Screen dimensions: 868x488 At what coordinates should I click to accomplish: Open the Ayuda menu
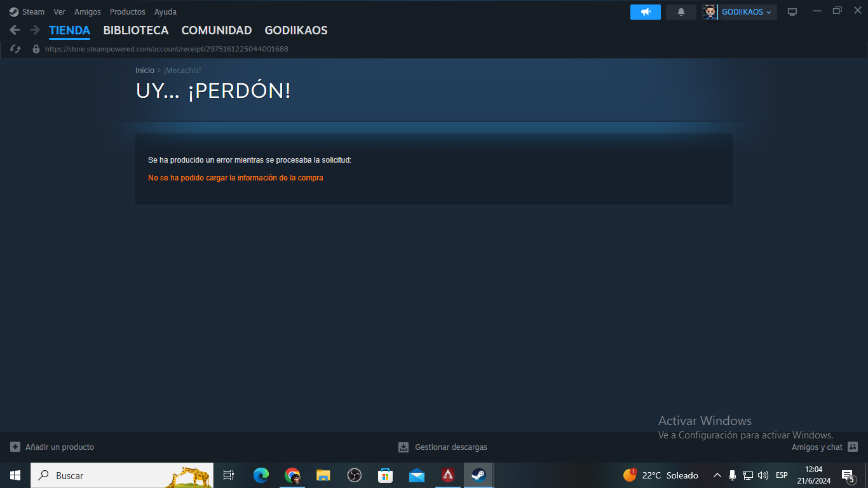pos(165,12)
